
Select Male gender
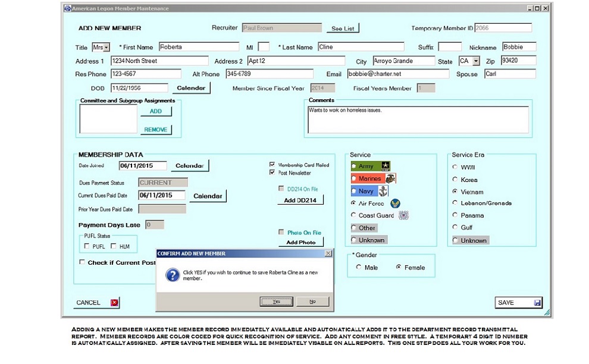359,267
